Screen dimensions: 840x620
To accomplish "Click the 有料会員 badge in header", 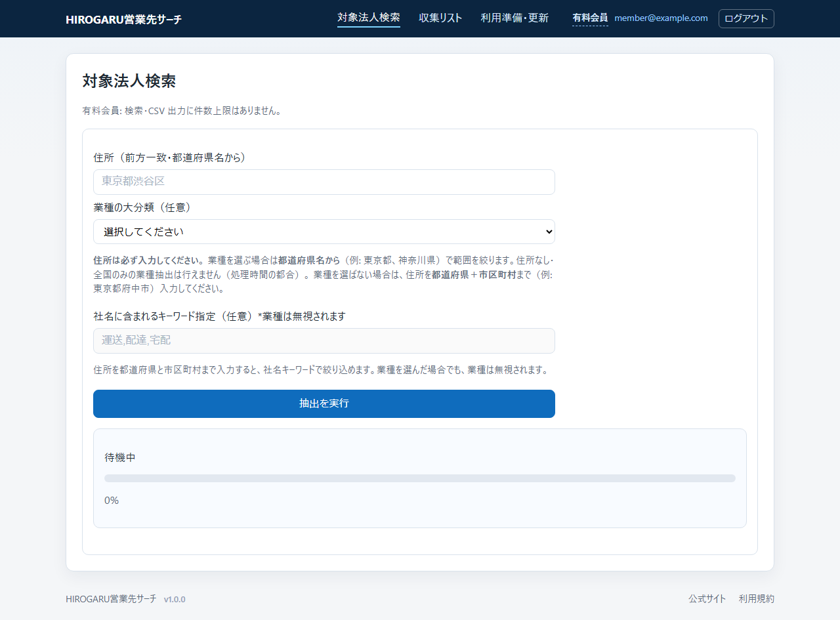I will (590, 18).
